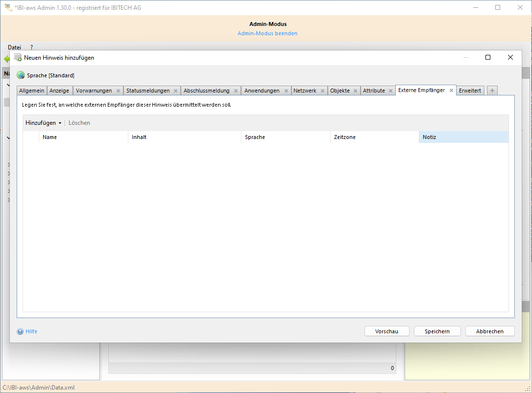Sort by the Name column header
The image size is (532, 393).
(49, 137)
